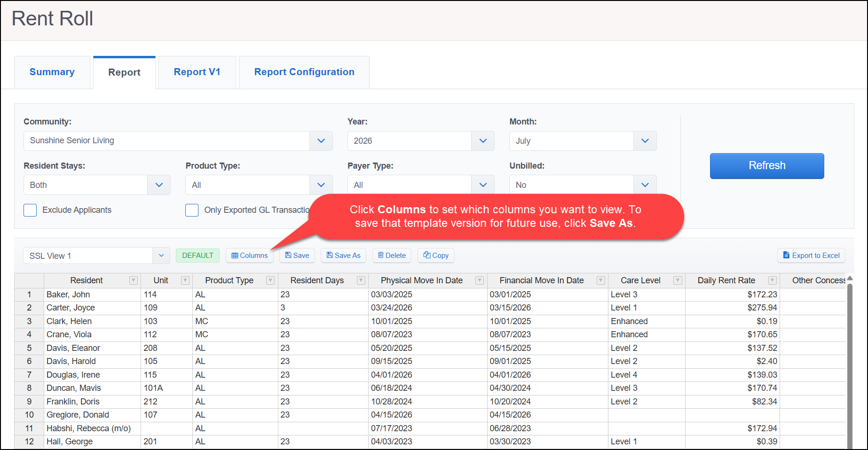
Task: Select the resident cell Carter, Joyce
Action: 92,308
